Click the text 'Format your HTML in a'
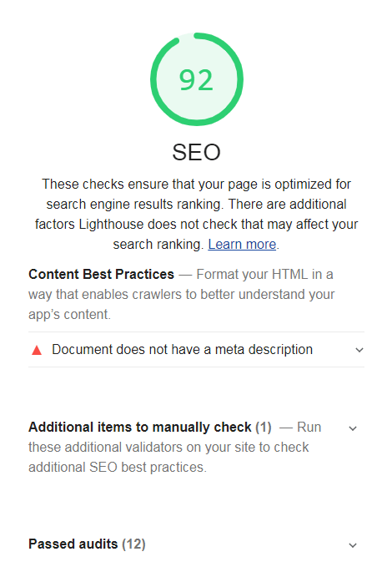Screen dimensions: 392x572 (264, 274)
